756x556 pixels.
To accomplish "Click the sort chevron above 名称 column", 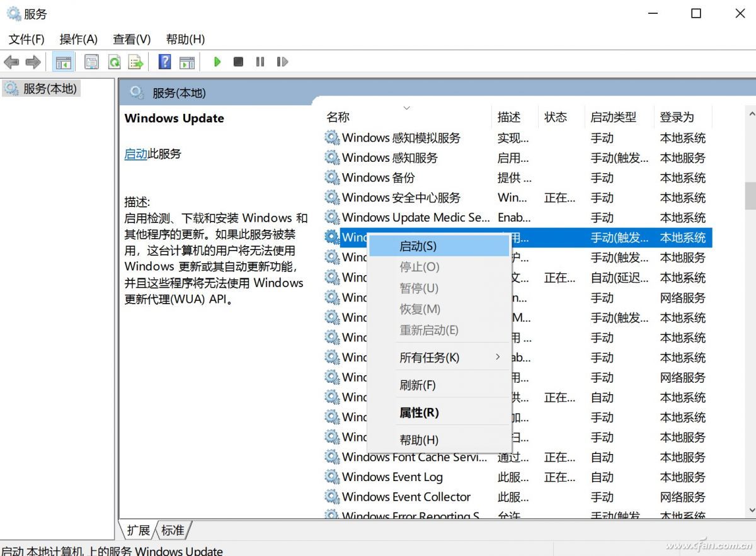I will tap(407, 108).
